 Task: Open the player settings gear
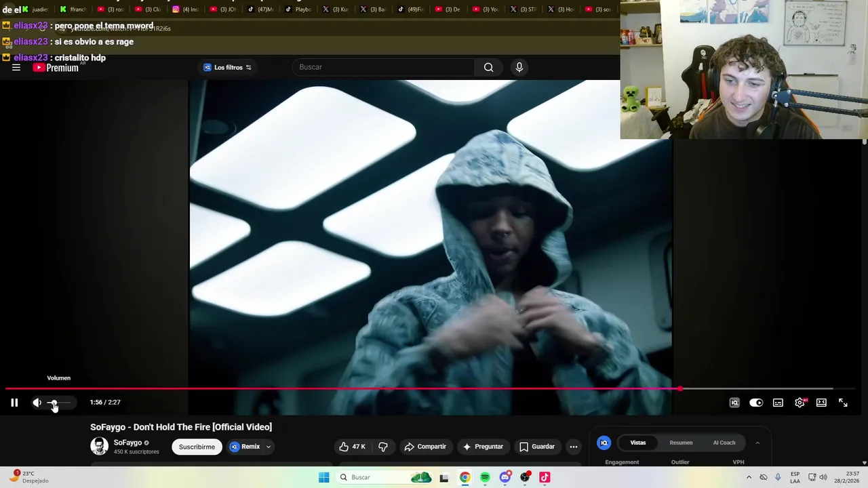pos(800,403)
